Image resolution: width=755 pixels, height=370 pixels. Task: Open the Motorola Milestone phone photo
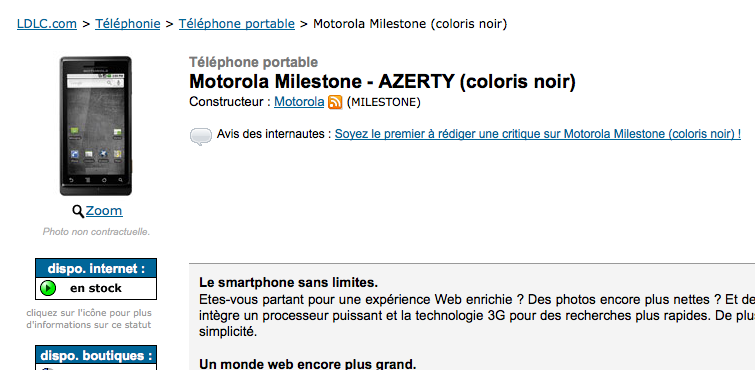(x=96, y=126)
